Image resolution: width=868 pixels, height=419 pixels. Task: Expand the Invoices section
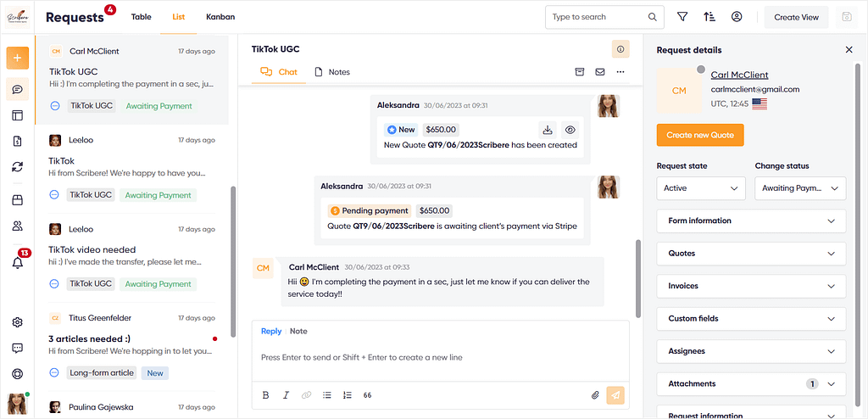751,286
